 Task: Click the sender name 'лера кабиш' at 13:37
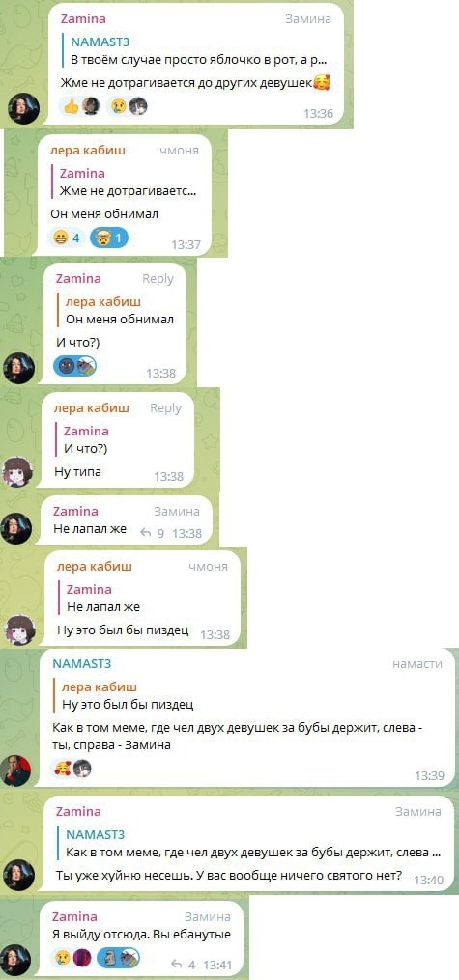pyautogui.click(x=88, y=150)
